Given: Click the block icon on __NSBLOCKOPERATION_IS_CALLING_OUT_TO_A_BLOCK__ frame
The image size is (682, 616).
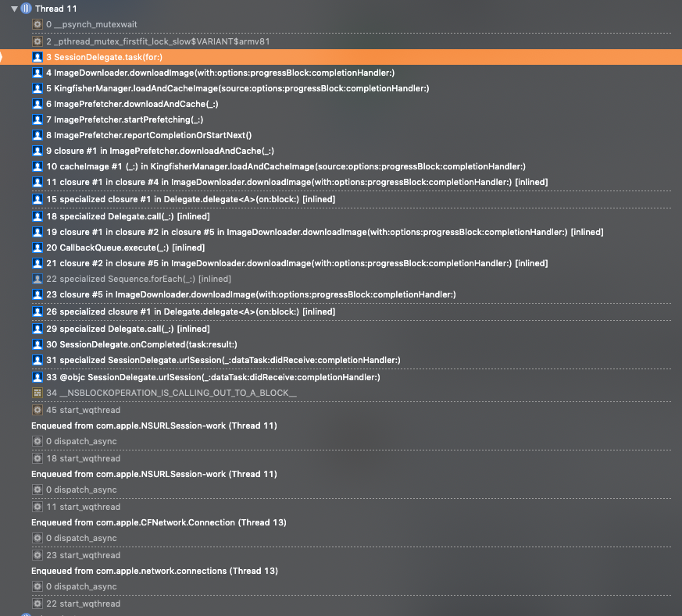Looking at the screenshot, I should point(36,393).
